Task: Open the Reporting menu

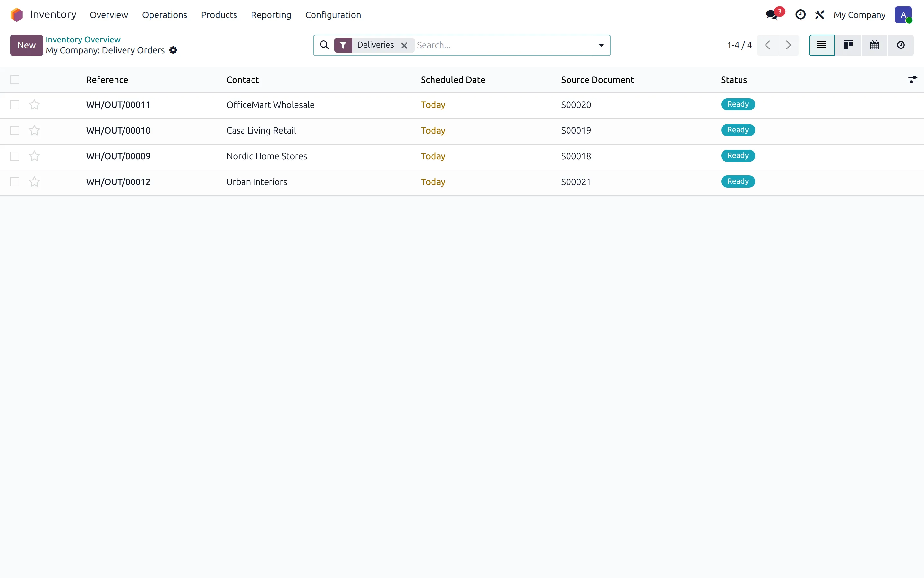Action: point(271,15)
